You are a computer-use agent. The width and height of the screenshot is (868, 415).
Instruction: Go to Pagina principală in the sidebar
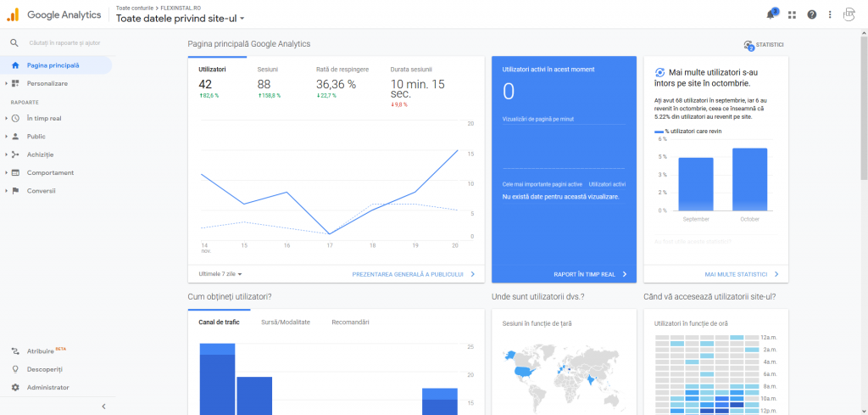(56, 65)
